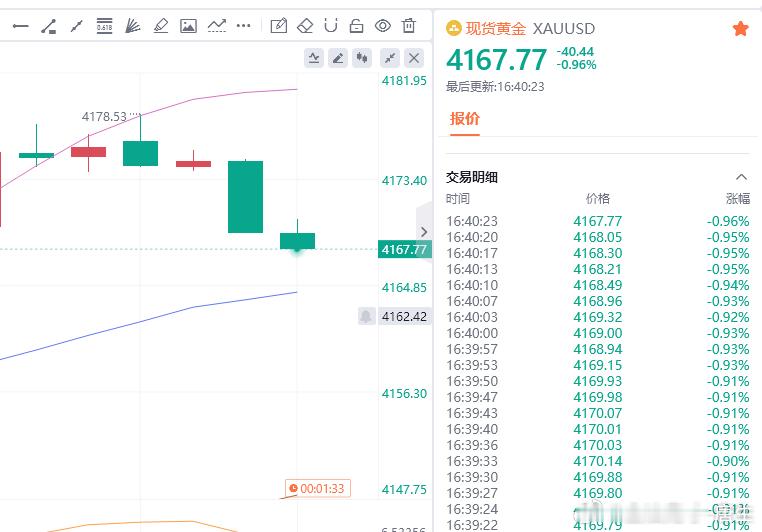Click the large quote price 4167.77
This screenshot has height=532, width=762.
(497, 60)
